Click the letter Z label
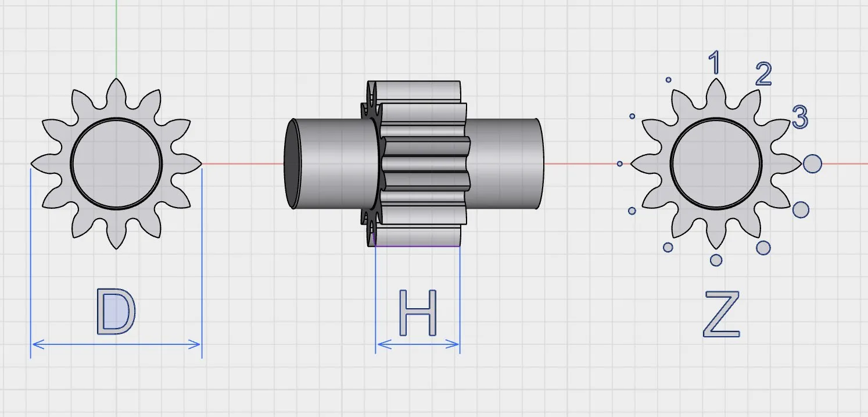868x417 pixels. (722, 315)
